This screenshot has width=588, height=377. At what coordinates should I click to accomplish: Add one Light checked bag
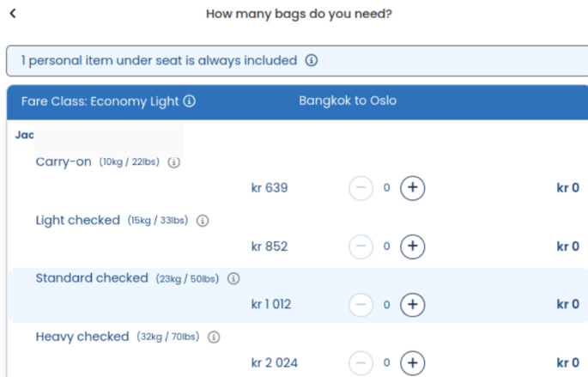pyautogui.click(x=413, y=246)
